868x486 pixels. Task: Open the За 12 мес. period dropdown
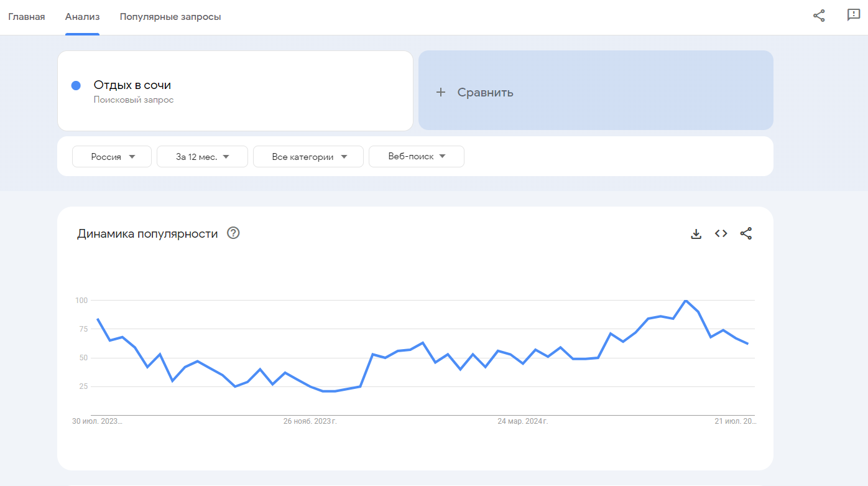tap(202, 157)
